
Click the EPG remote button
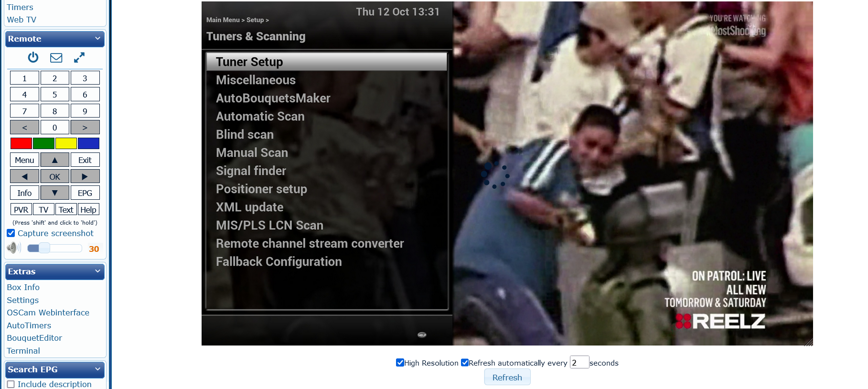pyautogui.click(x=85, y=193)
